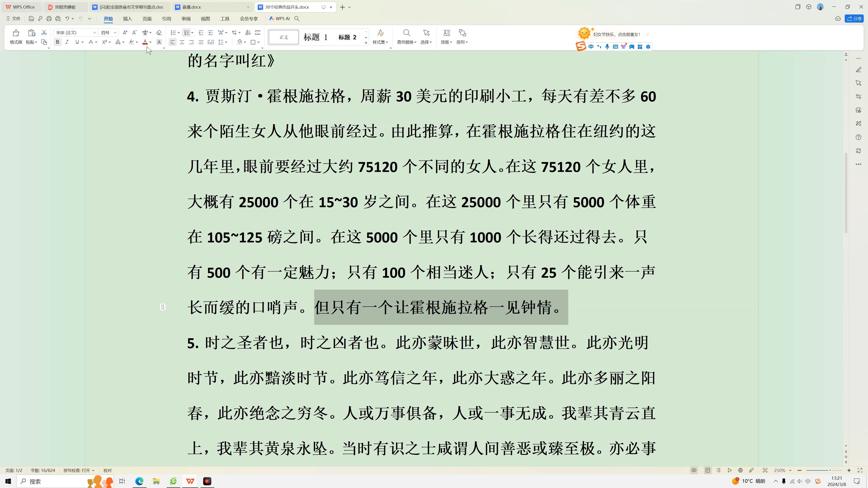
Task: Enter fullscreen from status bar corner icon
Action: tap(860, 470)
